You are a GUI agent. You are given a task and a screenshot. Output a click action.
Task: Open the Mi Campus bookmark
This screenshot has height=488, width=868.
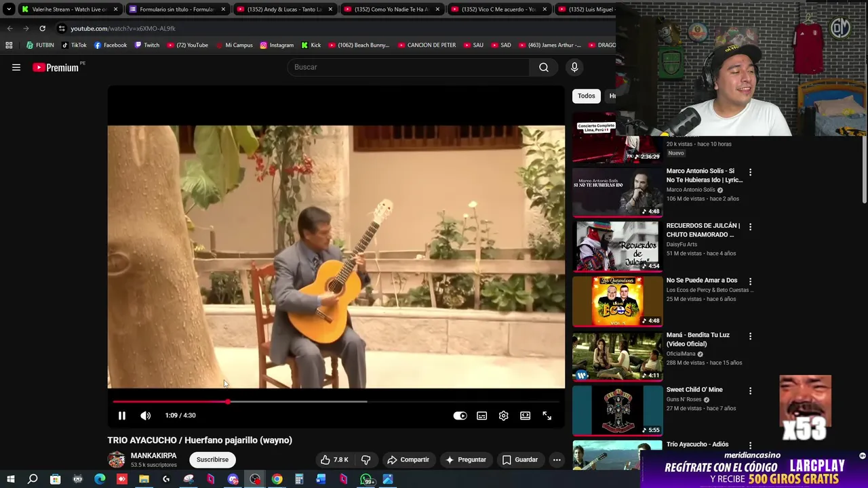click(x=234, y=45)
